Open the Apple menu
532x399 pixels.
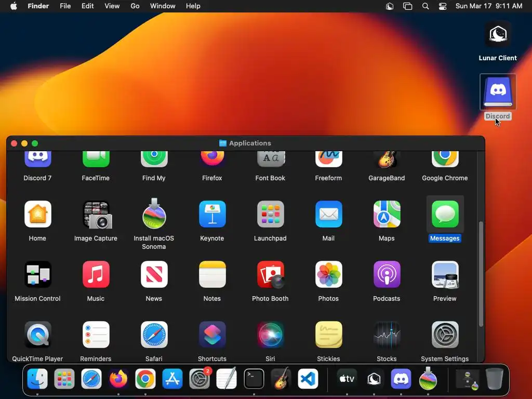(x=14, y=6)
